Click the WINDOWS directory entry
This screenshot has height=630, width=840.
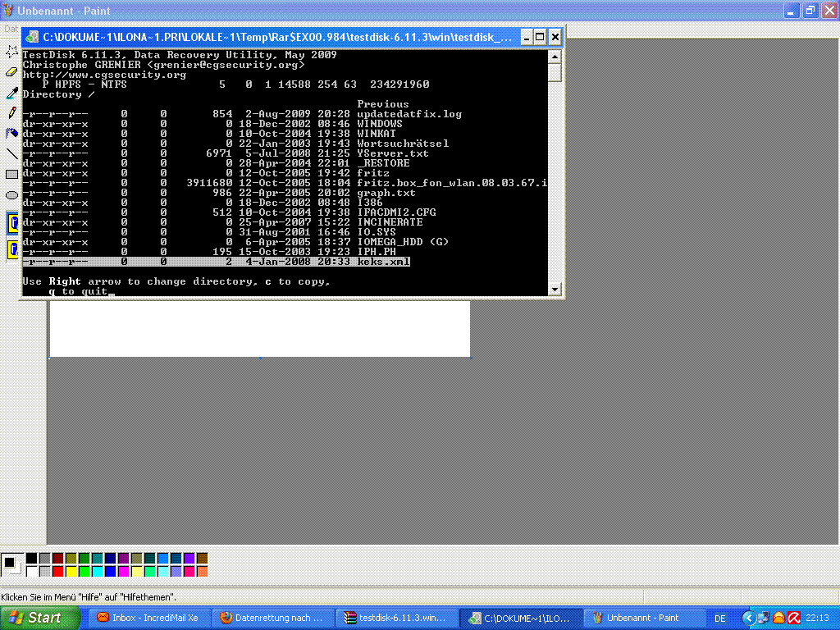(380, 124)
